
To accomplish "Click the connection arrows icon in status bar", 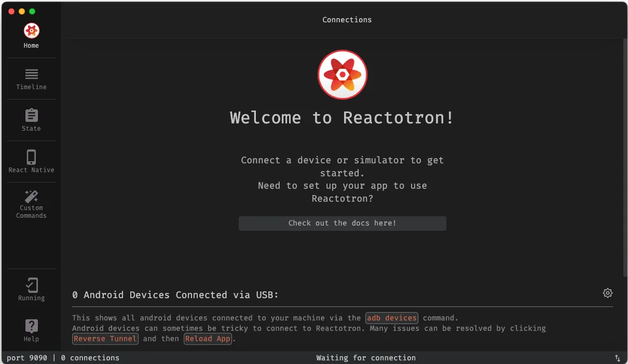I will coord(618,358).
